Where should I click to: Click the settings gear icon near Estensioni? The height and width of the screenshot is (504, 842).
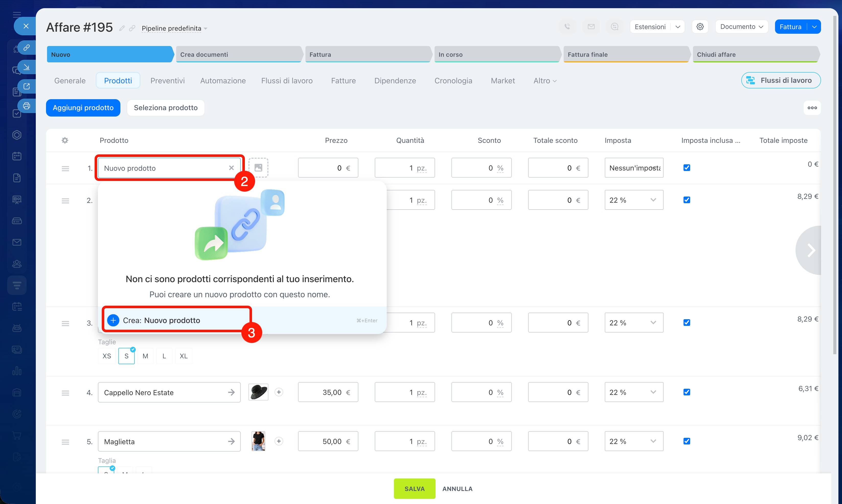700,27
